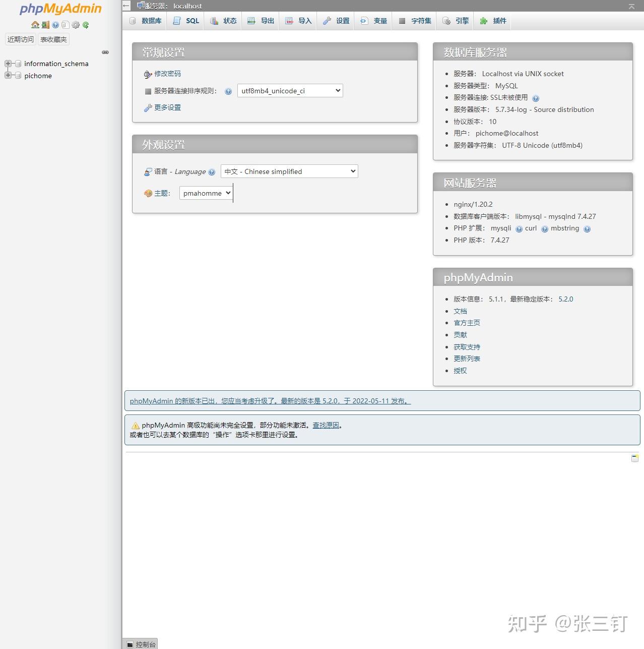
Task: Click help icon next to SSL未被使用
Action: (536, 98)
